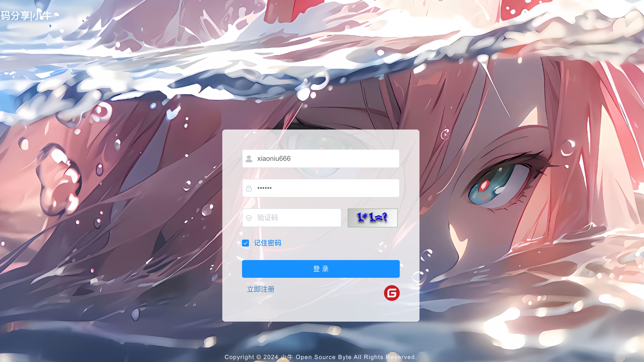
Task: Click the lock icon in password field
Action: click(249, 188)
